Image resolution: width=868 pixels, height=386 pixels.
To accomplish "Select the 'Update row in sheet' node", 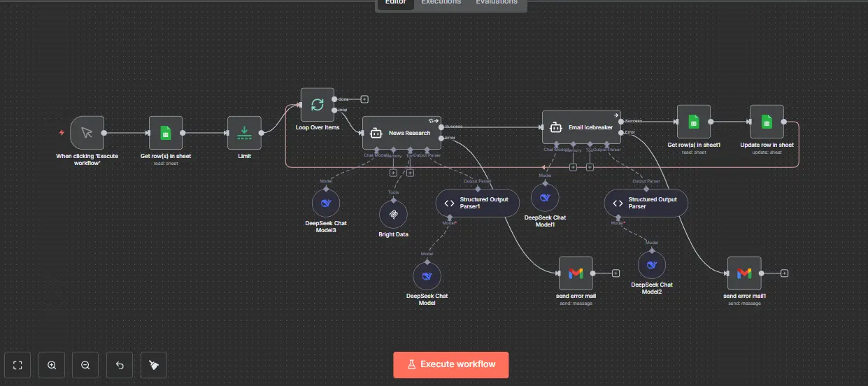I will (x=767, y=122).
